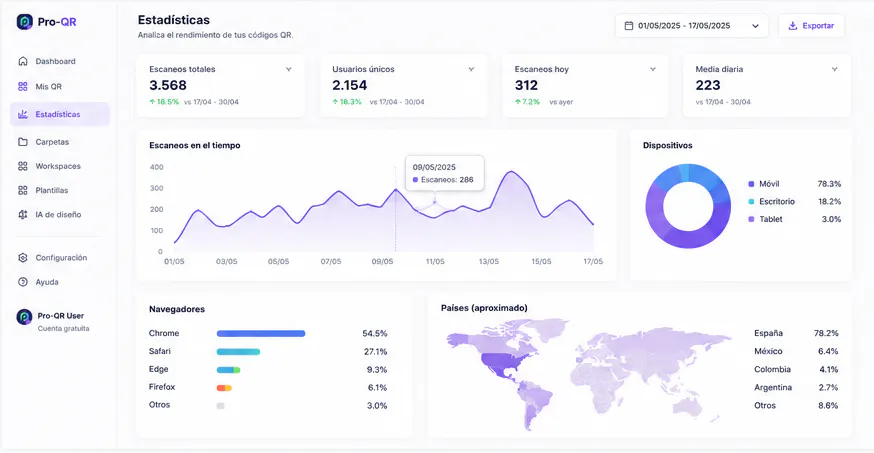Click the Carpetas folder icon
The width and height of the screenshot is (874, 453).
23,142
